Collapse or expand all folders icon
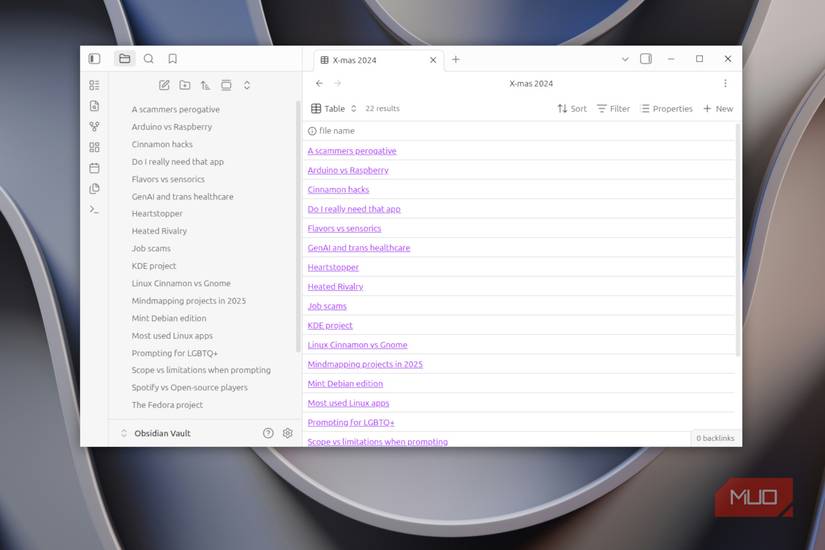 point(247,85)
